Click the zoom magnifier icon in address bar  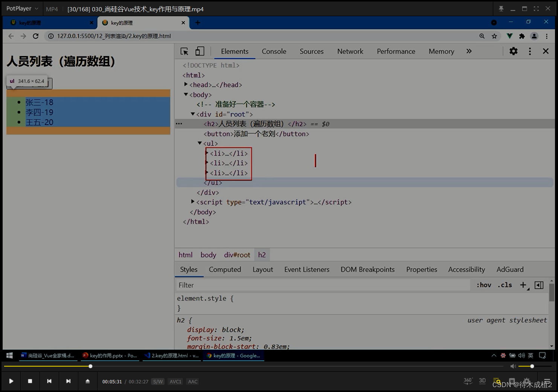[x=482, y=36]
